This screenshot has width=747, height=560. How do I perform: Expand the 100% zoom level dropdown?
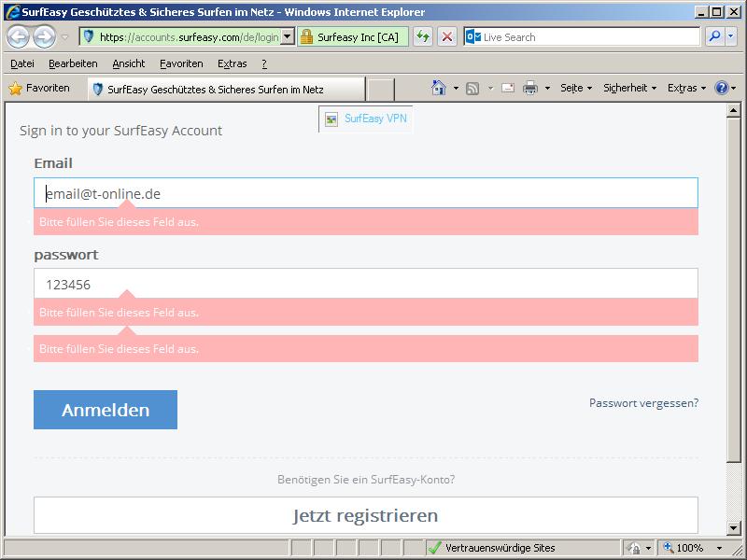tap(719, 548)
